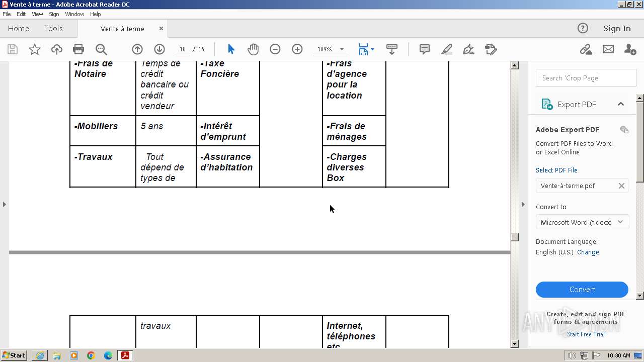Click the Save file icon
Image resolution: width=644 pixels, height=362 pixels.
(x=13, y=49)
